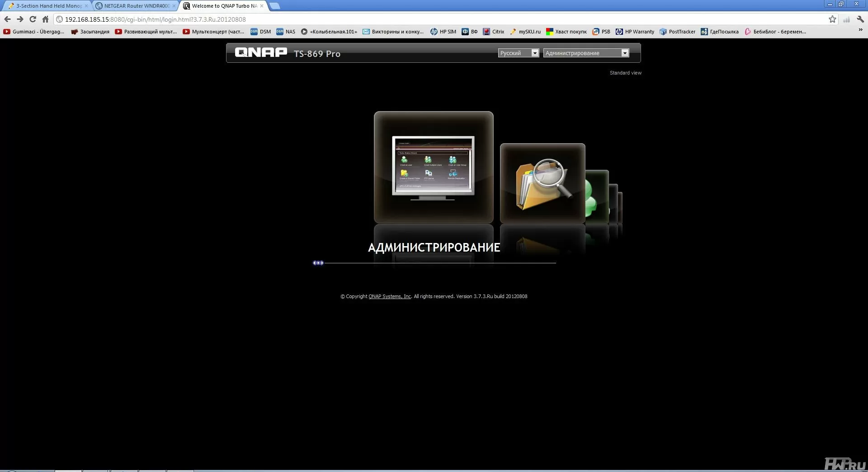Open the mySKU.ru bookmark
The image size is (868, 472).
(525, 32)
